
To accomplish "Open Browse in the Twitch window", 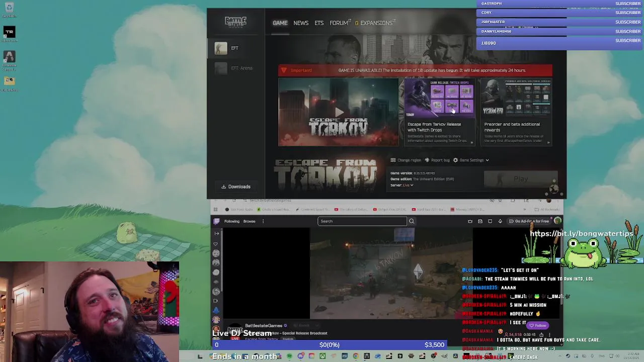I will [x=250, y=221].
